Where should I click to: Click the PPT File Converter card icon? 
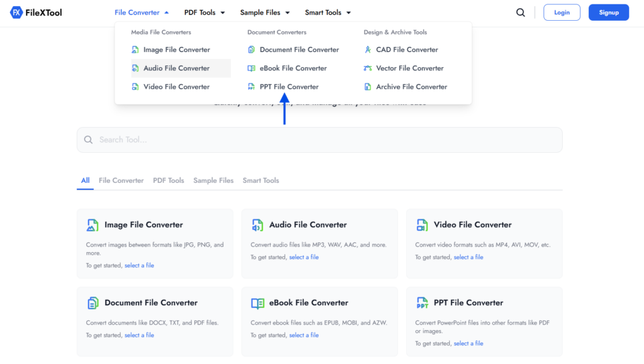pyautogui.click(x=422, y=302)
